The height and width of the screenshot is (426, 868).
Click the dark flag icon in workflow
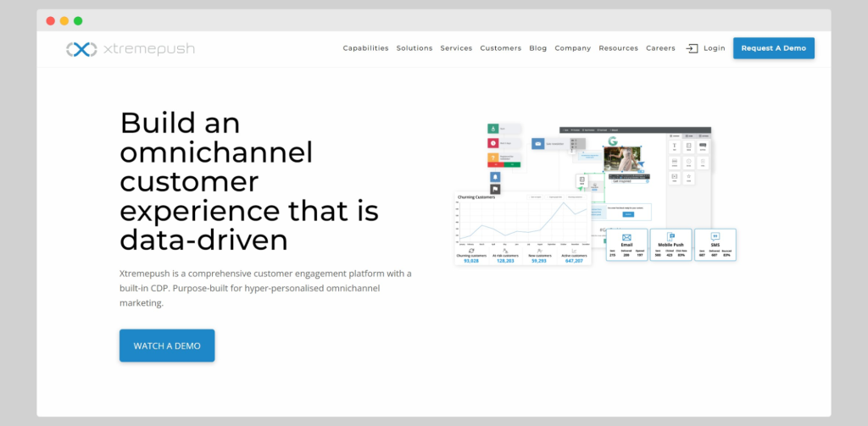[x=495, y=189]
